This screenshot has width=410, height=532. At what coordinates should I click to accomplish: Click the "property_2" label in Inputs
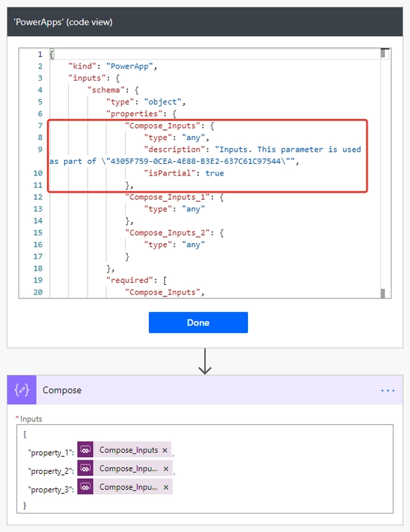pyautogui.click(x=50, y=471)
